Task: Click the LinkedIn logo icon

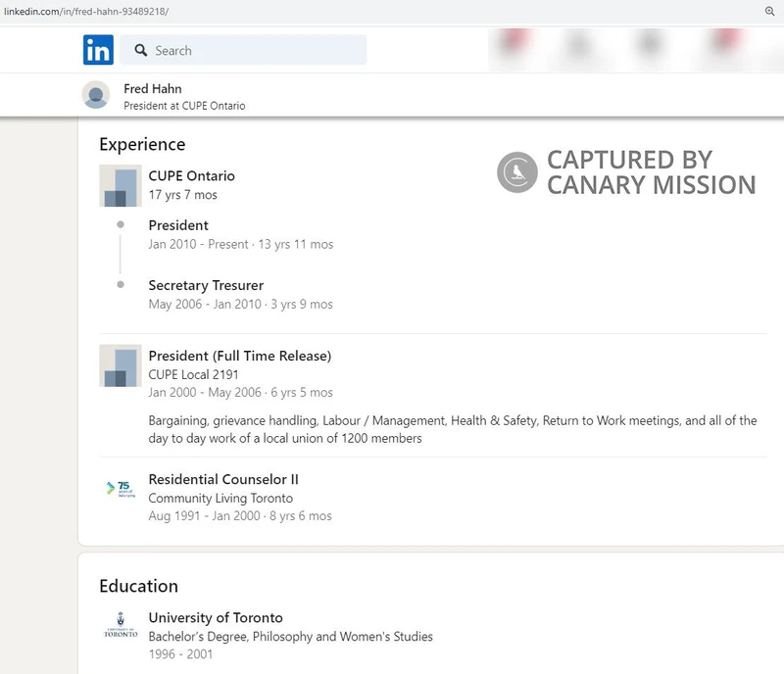Action: pyautogui.click(x=98, y=50)
